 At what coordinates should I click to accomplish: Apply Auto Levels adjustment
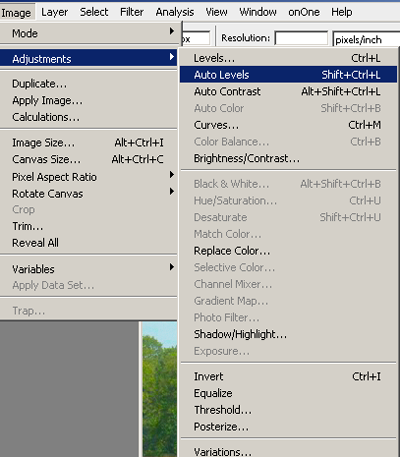tap(289, 75)
